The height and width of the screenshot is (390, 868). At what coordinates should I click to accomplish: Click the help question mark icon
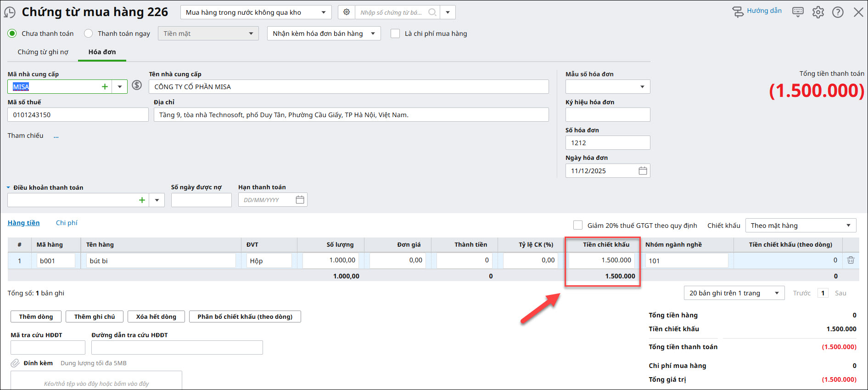838,12
